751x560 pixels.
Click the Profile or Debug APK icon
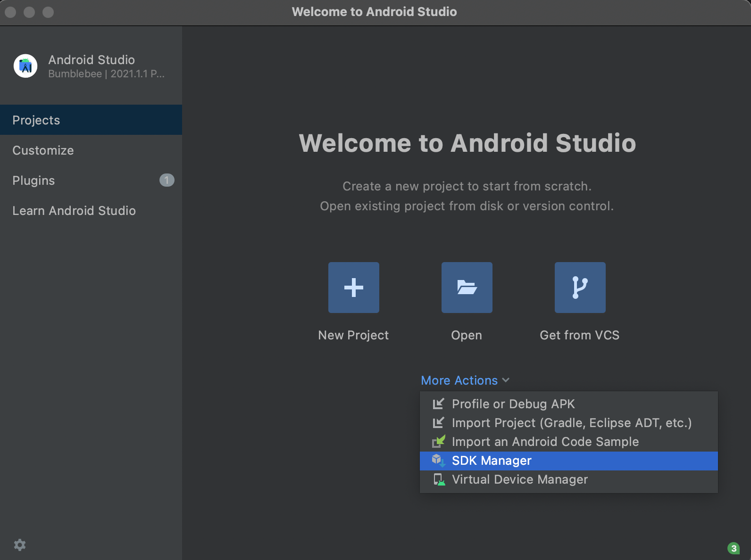439,404
